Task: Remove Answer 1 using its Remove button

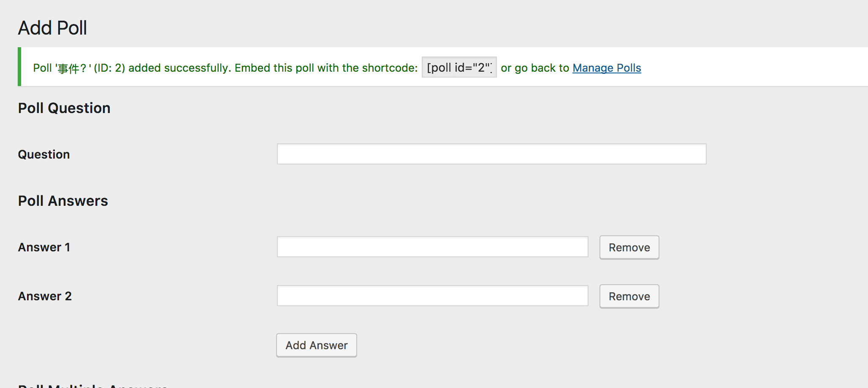Action: pyautogui.click(x=629, y=248)
